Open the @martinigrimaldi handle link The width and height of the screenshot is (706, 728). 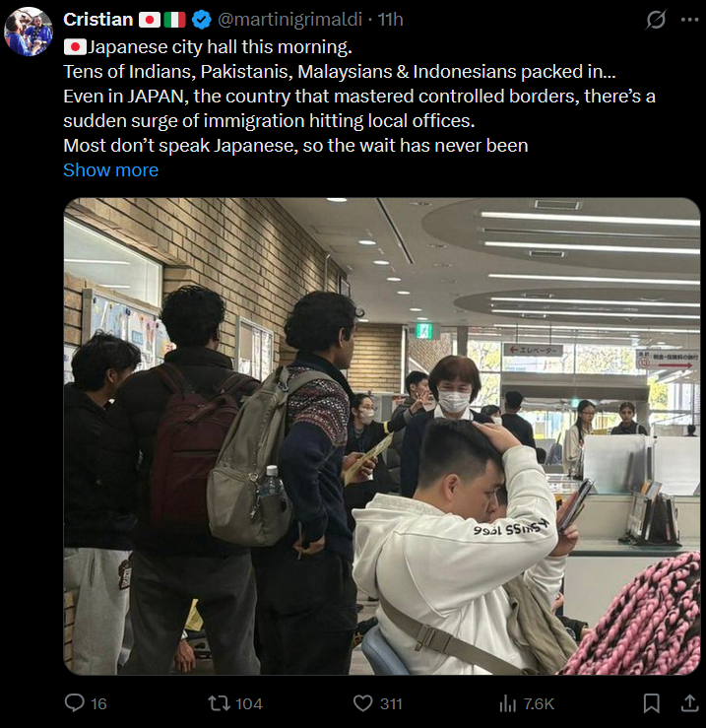pyautogui.click(x=289, y=20)
